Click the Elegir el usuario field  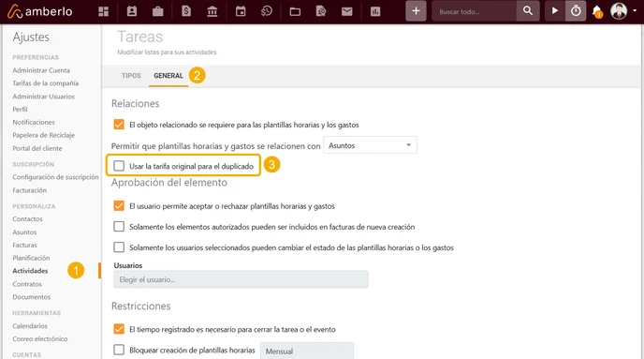[x=241, y=279]
